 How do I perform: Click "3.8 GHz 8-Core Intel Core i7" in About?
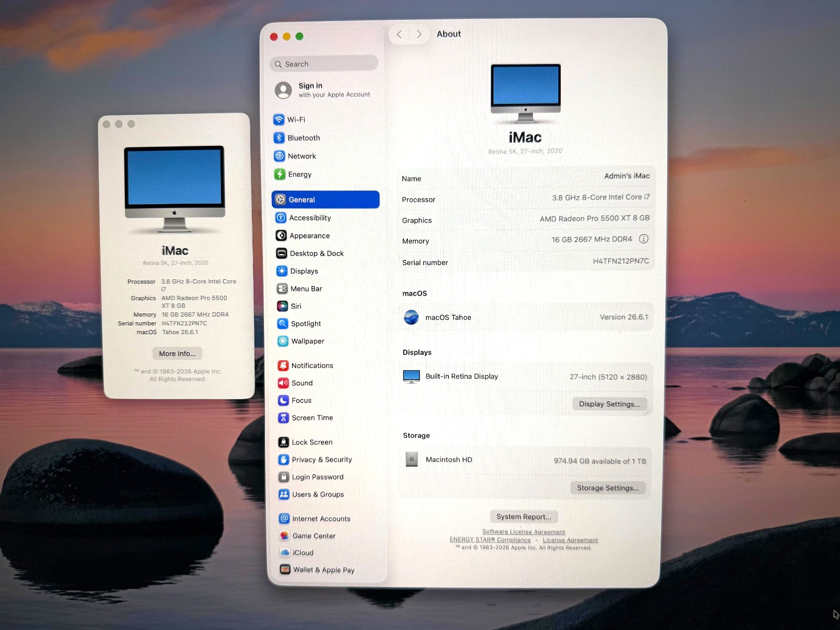point(601,197)
